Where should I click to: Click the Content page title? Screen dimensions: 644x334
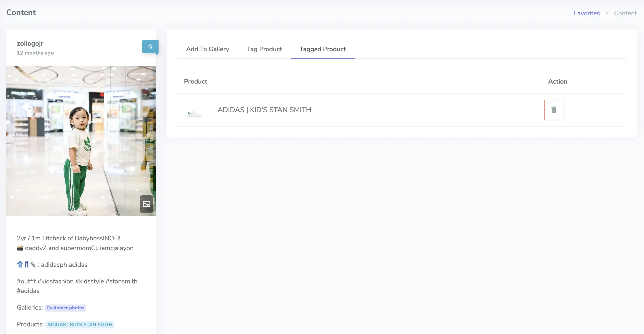(x=21, y=12)
